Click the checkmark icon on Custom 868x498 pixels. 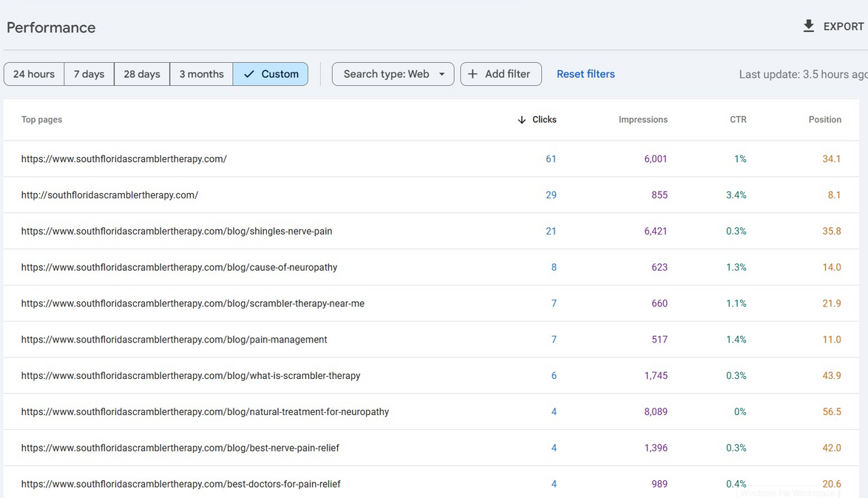(249, 74)
